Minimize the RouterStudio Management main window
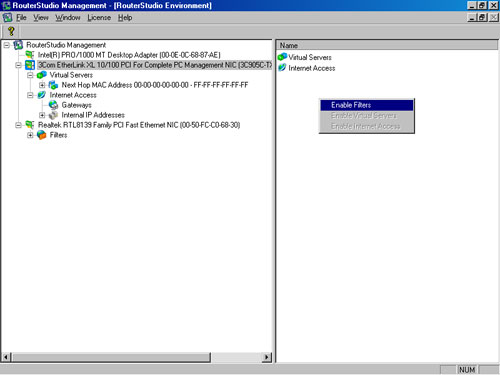The image size is (500, 375). (x=471, y=5)
